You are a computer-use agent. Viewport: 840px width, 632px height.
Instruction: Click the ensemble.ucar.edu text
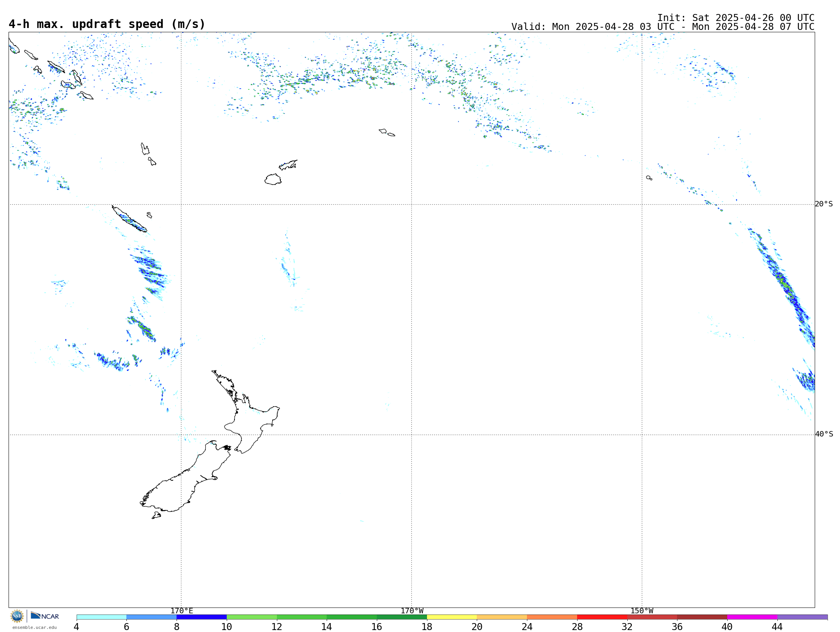click(34, 627)
